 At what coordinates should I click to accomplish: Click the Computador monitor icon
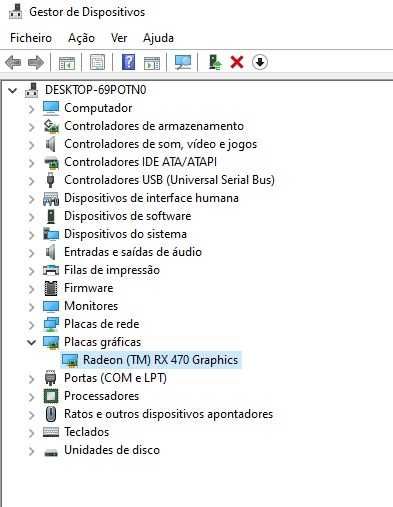pyautogui.click(x=51, y=108)
